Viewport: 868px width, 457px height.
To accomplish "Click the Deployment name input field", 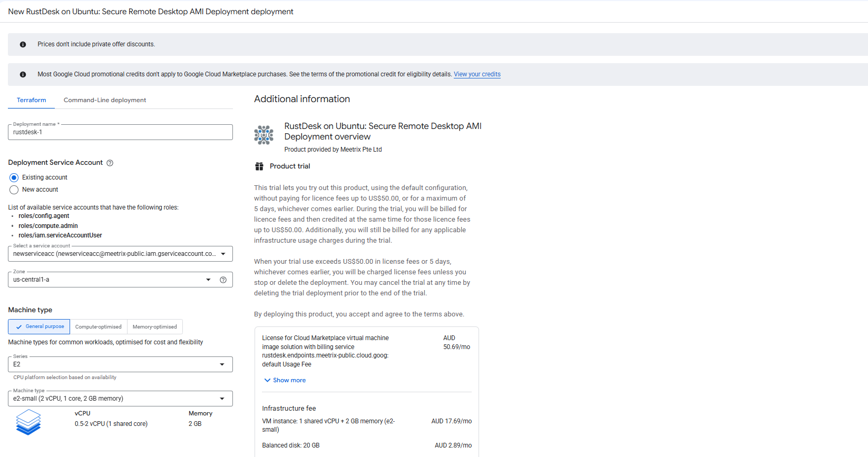I will [x=120, y=132].
